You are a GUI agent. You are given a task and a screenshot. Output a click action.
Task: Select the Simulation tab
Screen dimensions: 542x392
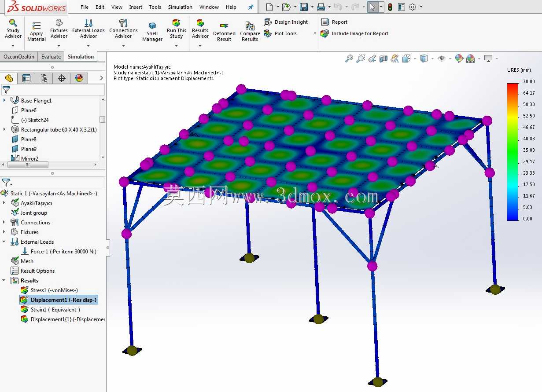click(81, 56)
